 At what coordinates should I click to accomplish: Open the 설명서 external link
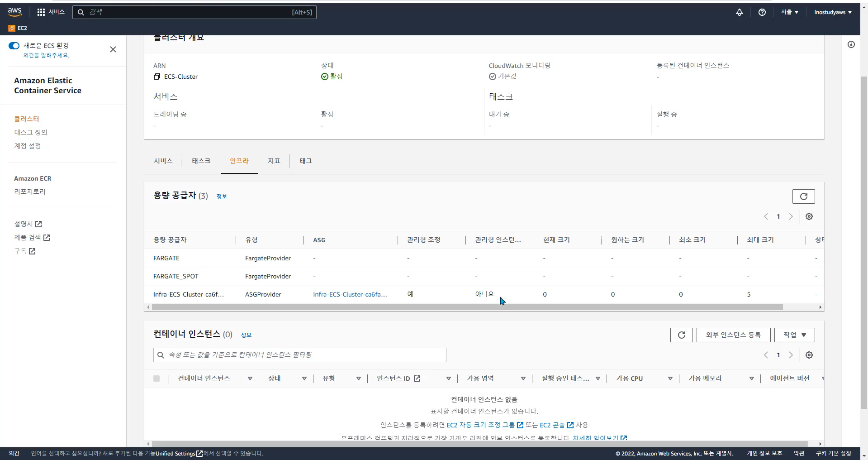click(x=28, y=224)
